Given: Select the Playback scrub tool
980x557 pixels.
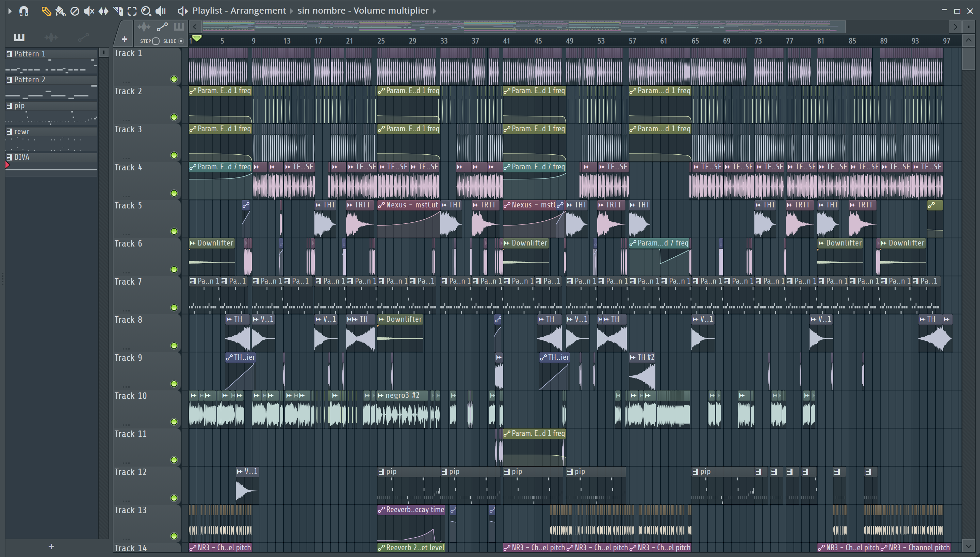Looking at the screenshot, I should coord(161,11).
